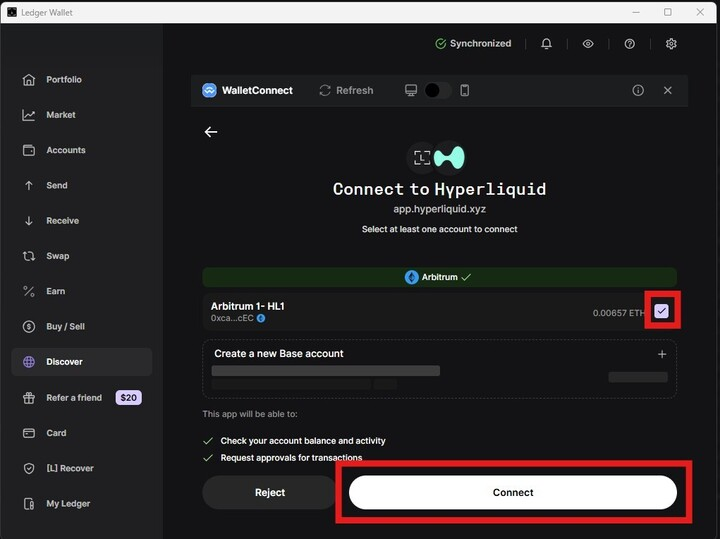The width and height of the screenshot is (720, 539).
Task: Click the desktop view icon
Action: [x=411, y=90]
